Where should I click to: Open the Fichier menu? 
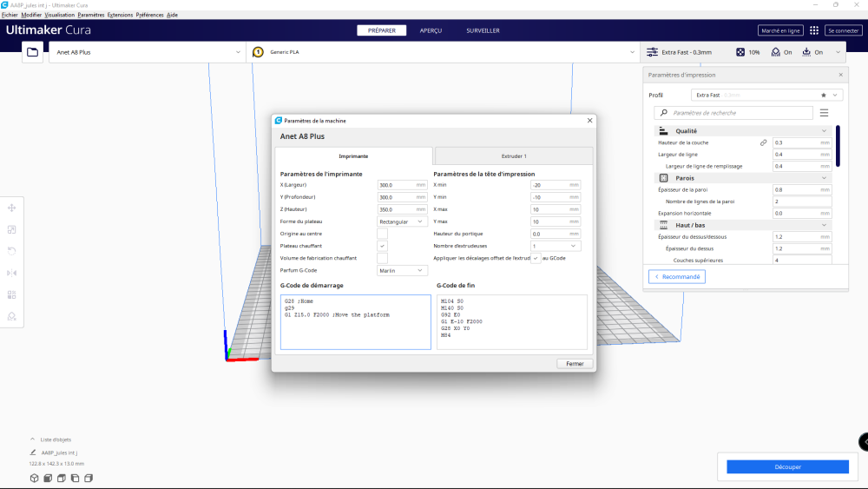click(x=10, y=15)
